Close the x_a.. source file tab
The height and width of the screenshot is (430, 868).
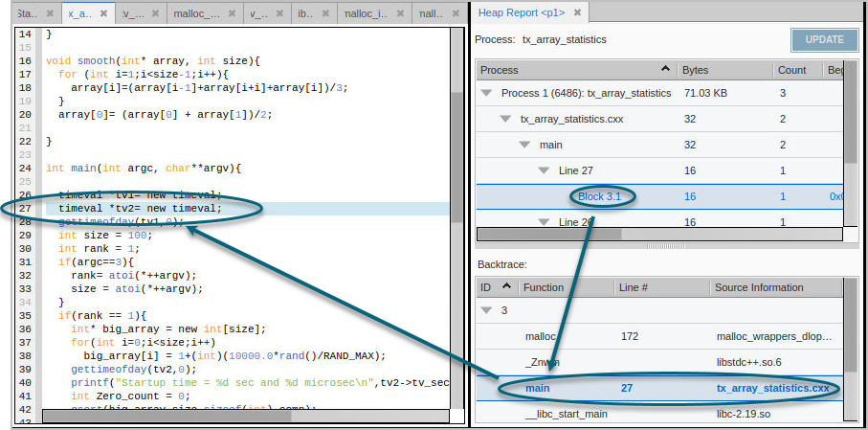[x=103, y=14]
